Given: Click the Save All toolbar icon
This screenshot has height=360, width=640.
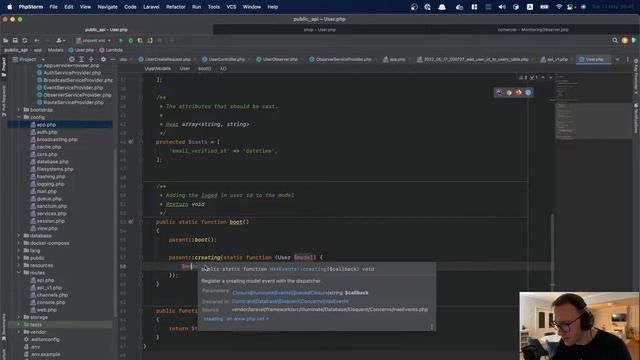Looking at the screenshot, I should pyautogui.click(x=15, y=40).
